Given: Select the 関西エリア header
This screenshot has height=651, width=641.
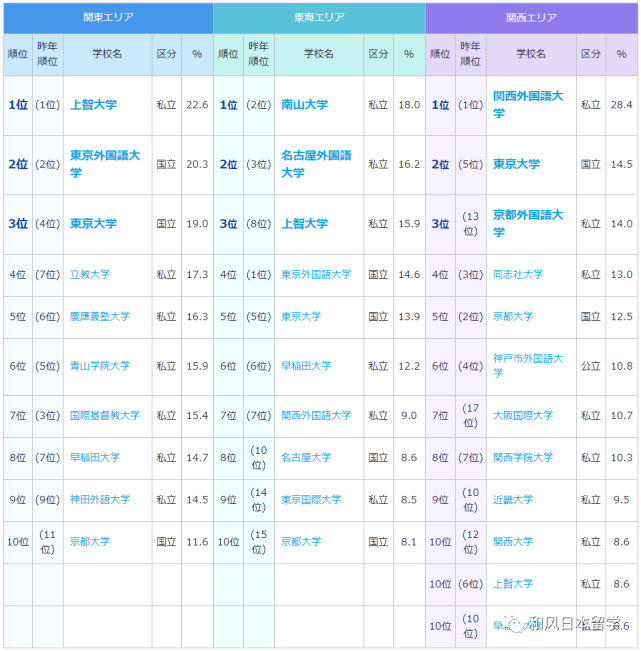Looking at the screenshot, I should click(531, 17).
